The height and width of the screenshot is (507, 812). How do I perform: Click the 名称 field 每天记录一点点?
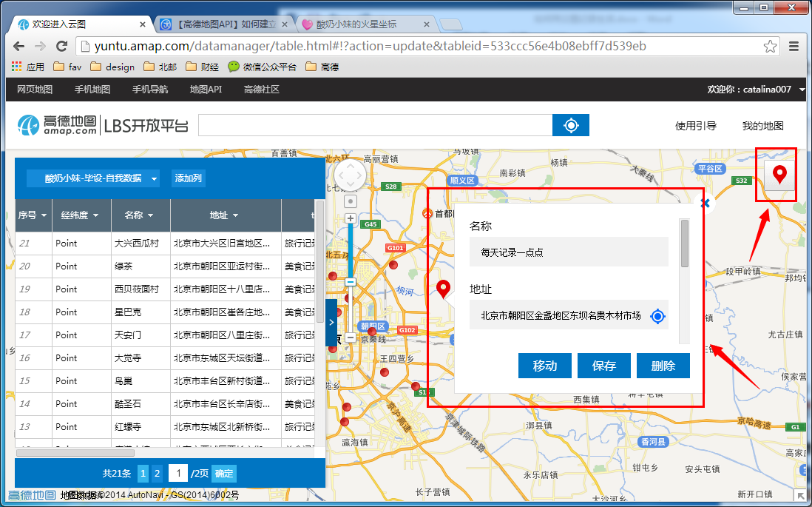click(569, 252)
